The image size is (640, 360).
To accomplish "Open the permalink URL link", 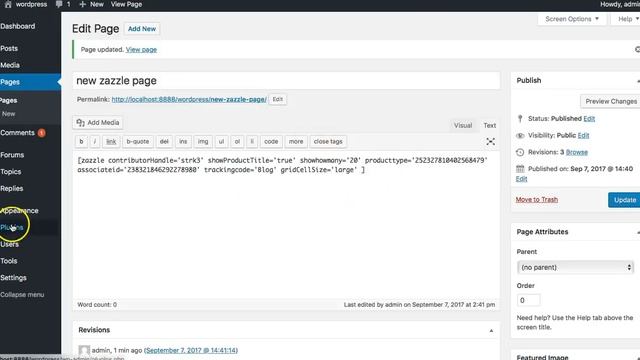I will [189, 99].
